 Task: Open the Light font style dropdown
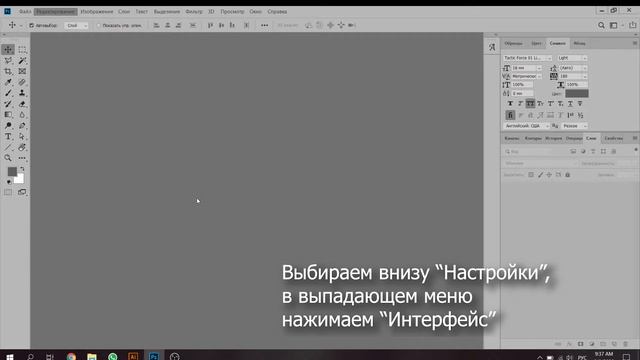572,58
